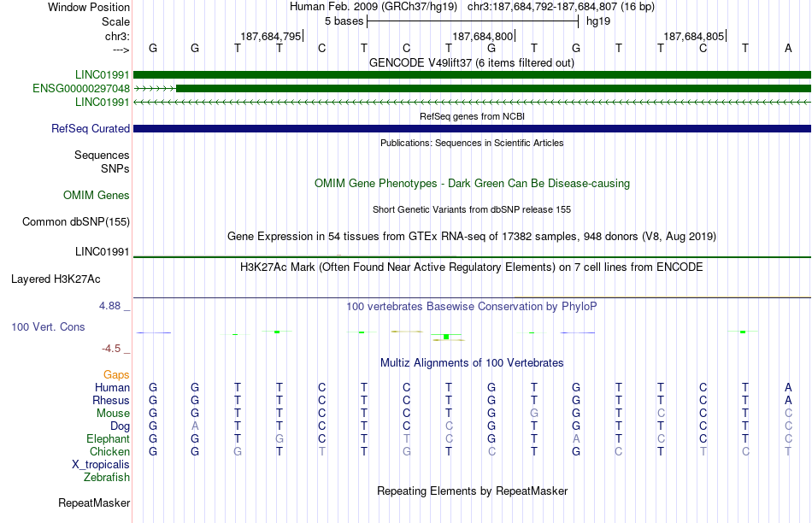Click the 5 bases scale bar

coord(473,21)
